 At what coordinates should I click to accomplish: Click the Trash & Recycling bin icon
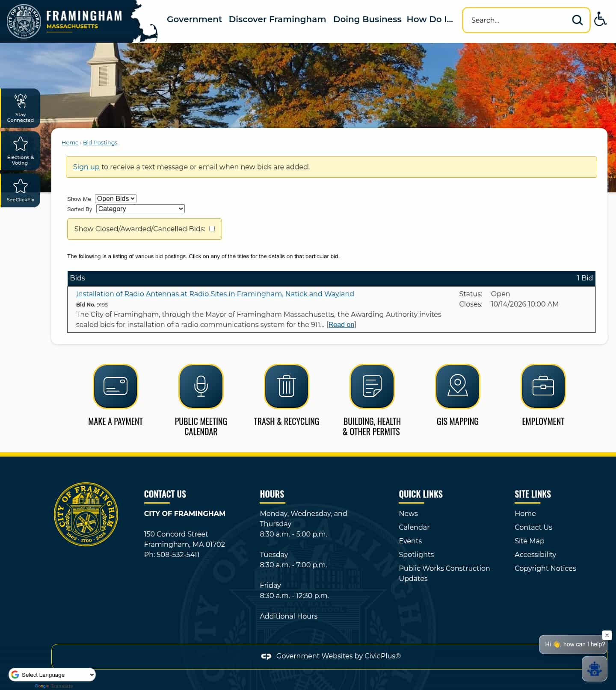coord(287,386)
